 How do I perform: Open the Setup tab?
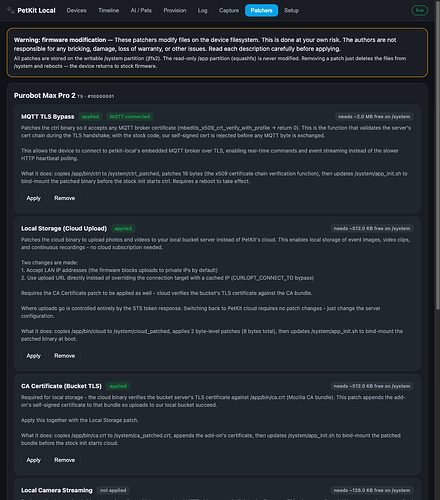pyautogui.click(x=291, y=10)
